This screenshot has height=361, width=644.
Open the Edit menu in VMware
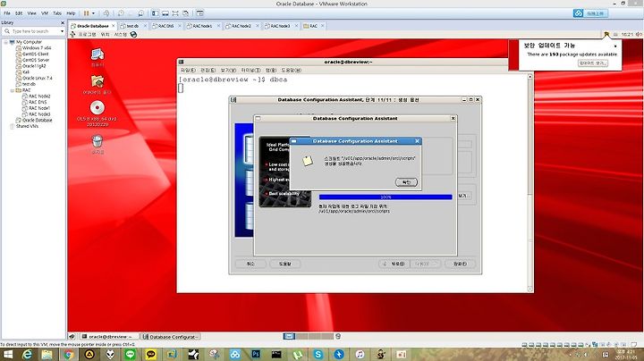pos(19,13)
